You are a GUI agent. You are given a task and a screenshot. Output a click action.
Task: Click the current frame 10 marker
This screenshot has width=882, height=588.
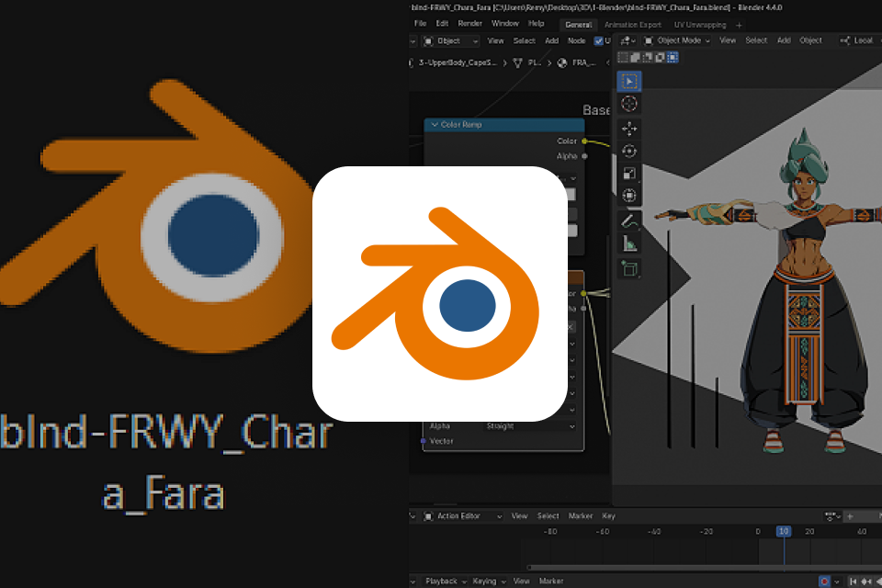(x=784, y=531)
